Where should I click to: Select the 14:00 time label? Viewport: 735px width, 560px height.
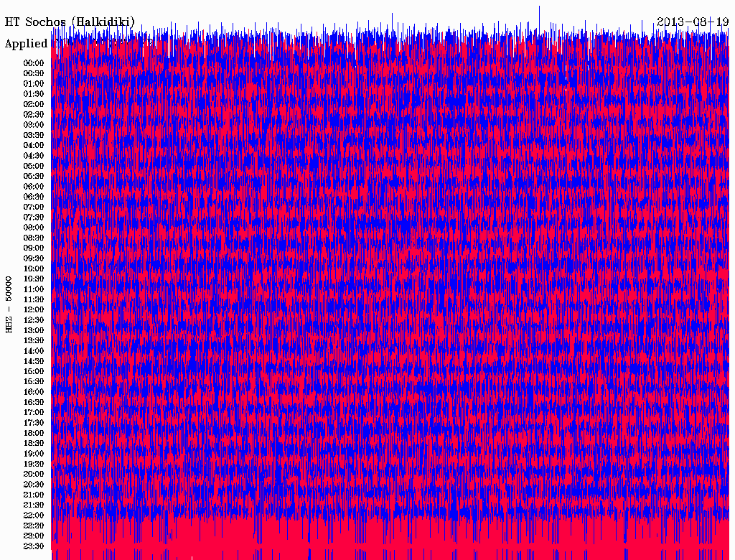[33, 351]
